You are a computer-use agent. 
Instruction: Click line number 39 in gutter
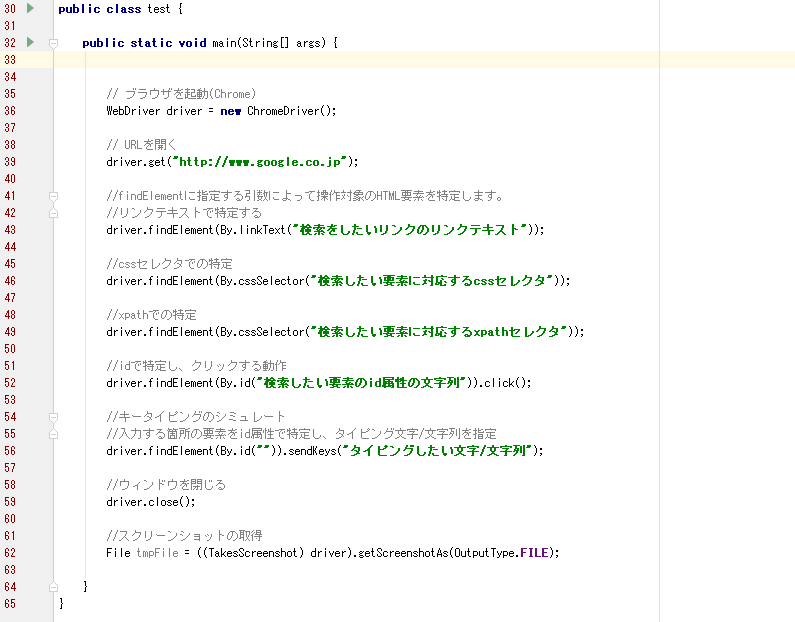[10, 162]
